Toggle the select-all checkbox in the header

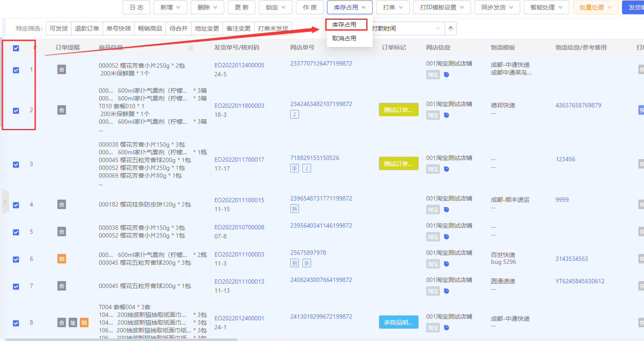16,48
